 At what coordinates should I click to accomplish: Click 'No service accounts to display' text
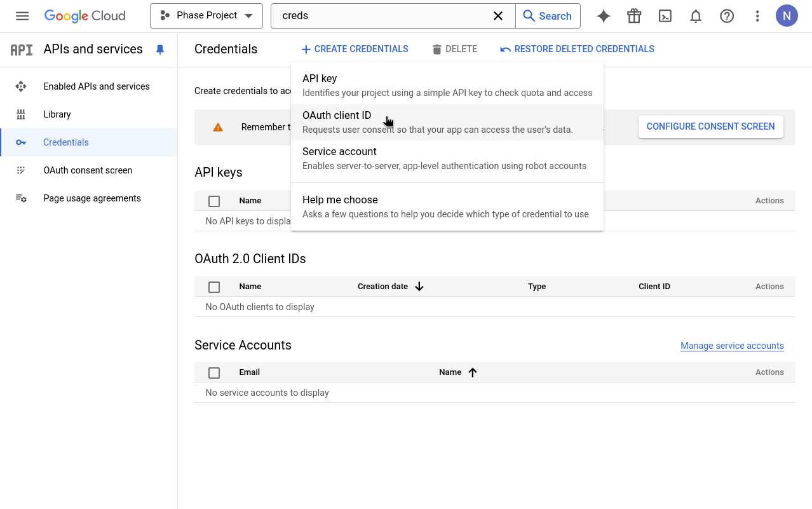click(x=267, y=393)
